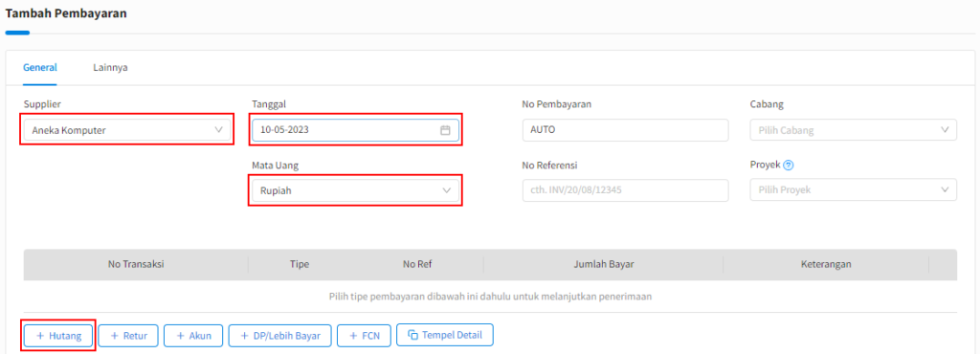Switch to the Lainnya tab
Screen dimensions: 980x354
(x=111, y=67)
